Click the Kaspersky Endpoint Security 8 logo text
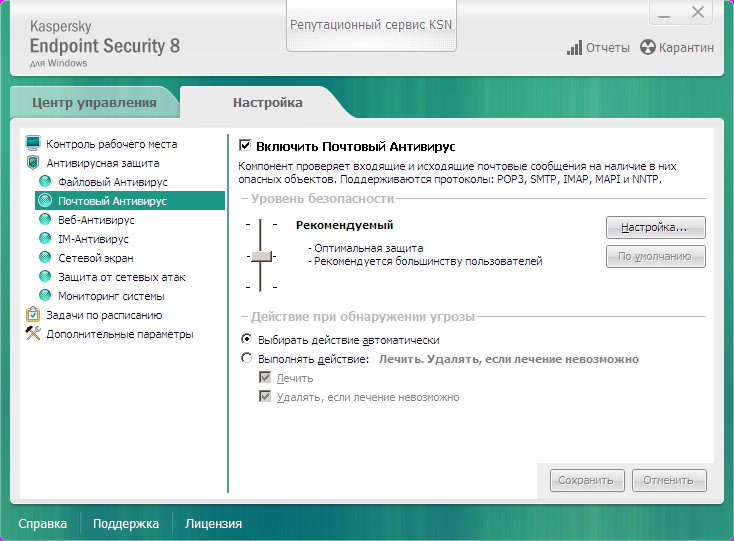Screen dimensions: 734x541 tap(105, 43)
